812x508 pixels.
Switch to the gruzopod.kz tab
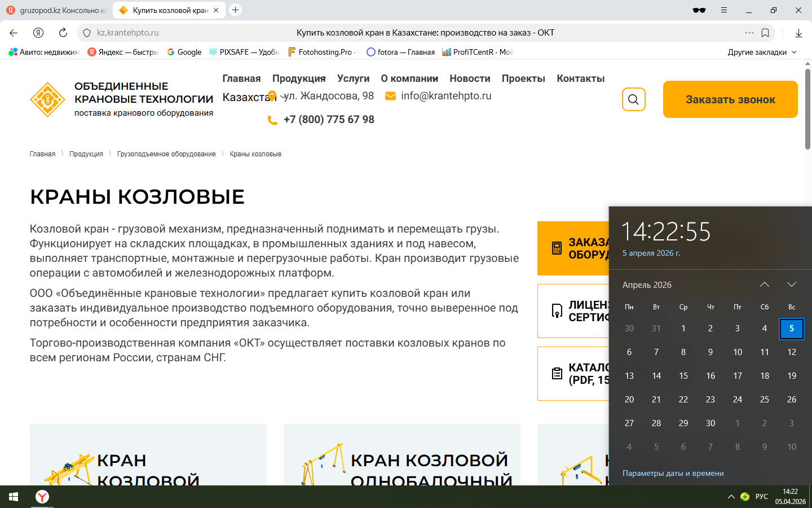[x=56, y=10]
